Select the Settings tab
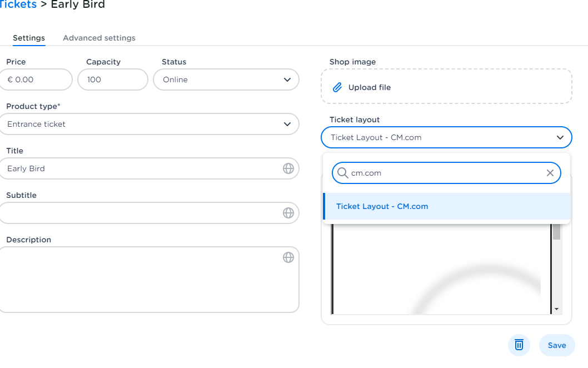588x368 pixels. 29,38
